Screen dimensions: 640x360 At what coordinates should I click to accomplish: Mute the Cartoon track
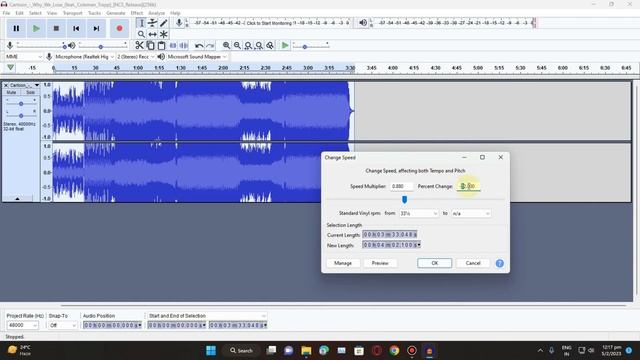pos(11,93)
